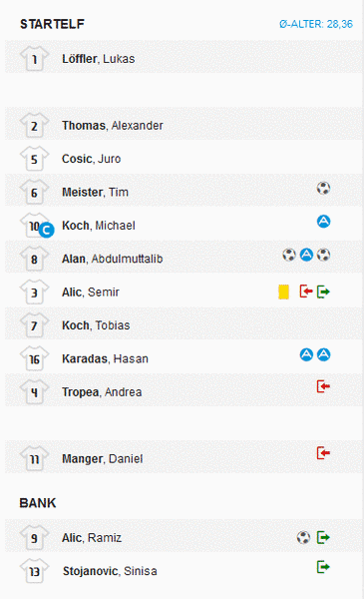
Task: Open Karadas, Hasan player entry
Action: 106,358
